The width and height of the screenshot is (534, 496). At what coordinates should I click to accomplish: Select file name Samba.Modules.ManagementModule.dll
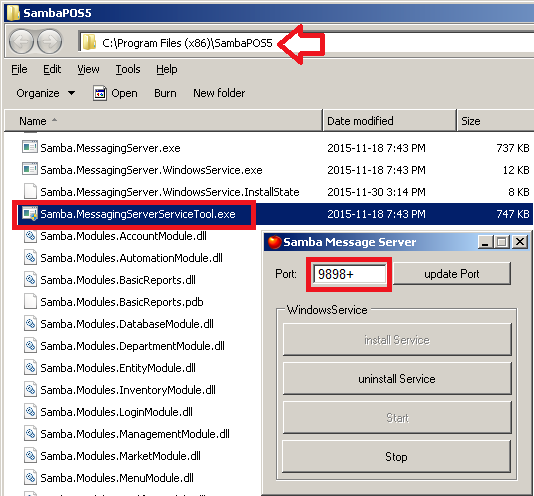[x=135, y=434]
